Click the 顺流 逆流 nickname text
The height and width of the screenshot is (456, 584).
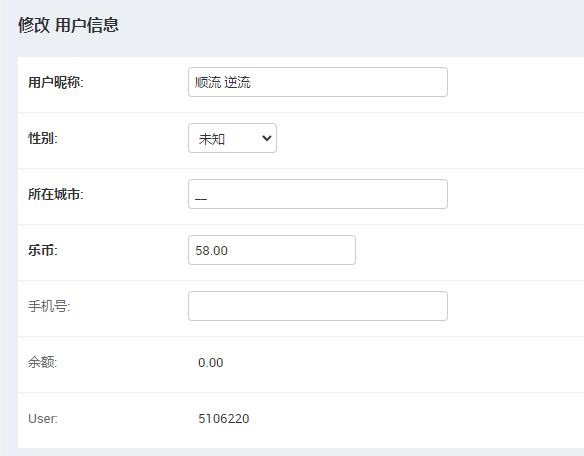[223, 82]
